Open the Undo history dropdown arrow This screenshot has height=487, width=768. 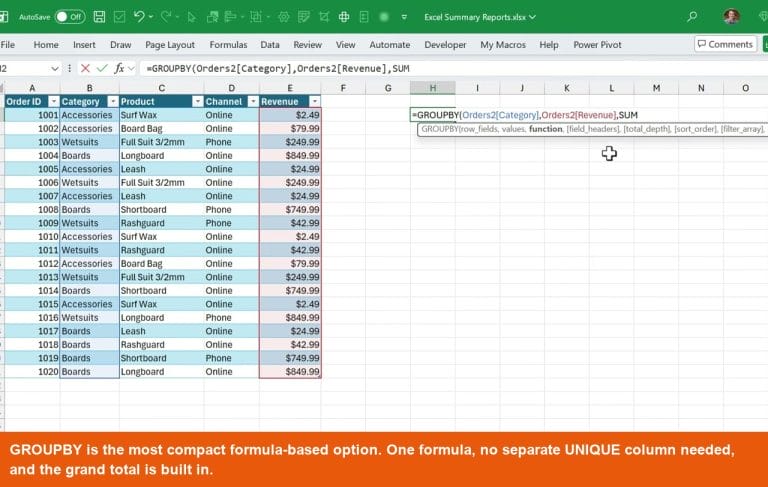pos(151,17)
